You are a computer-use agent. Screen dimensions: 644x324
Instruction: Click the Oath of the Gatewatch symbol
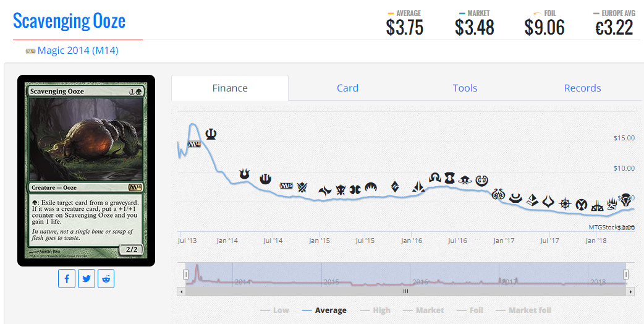[418, 187]
